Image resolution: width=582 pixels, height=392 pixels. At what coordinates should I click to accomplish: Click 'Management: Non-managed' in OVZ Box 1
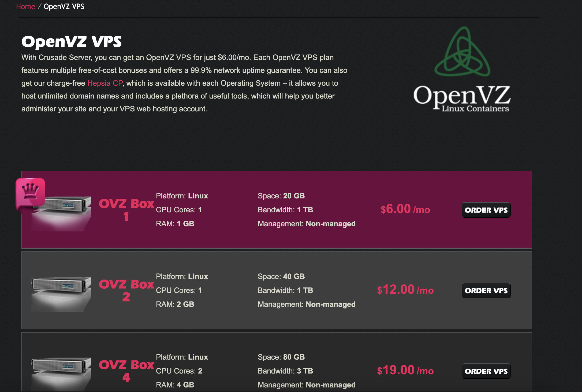[x=307, y=224]
